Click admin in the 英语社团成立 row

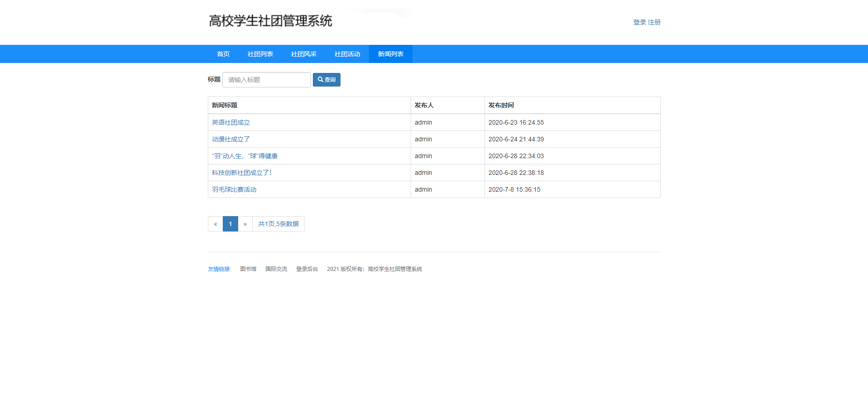click(423, 122)
